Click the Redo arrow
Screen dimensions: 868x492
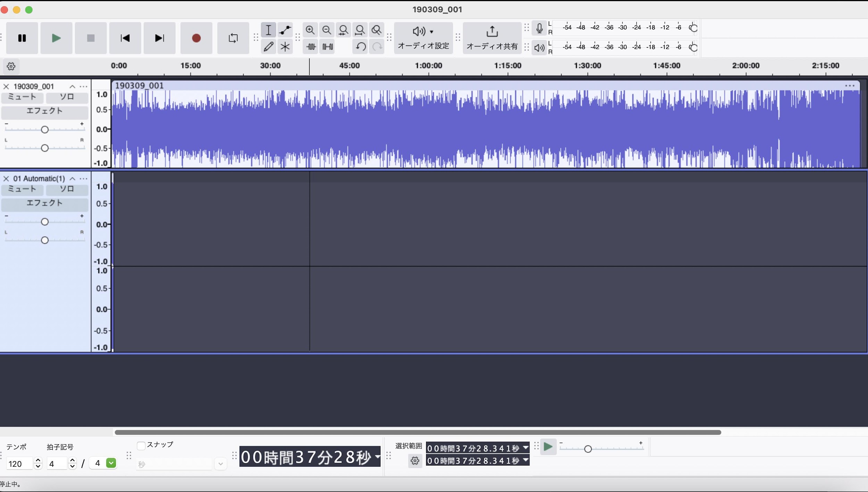pos(377,47)
